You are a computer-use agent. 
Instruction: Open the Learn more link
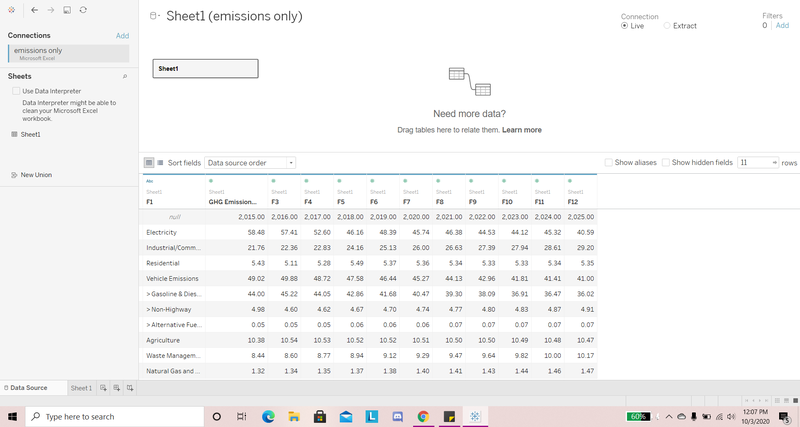point(522,130)
